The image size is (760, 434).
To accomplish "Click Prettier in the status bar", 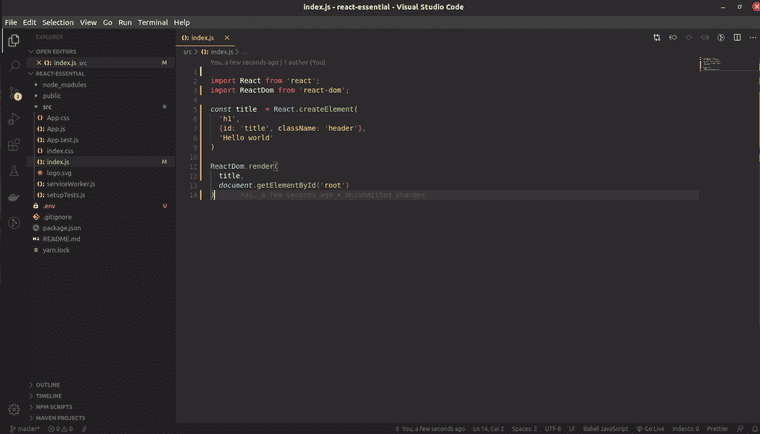I will [717, 429].
